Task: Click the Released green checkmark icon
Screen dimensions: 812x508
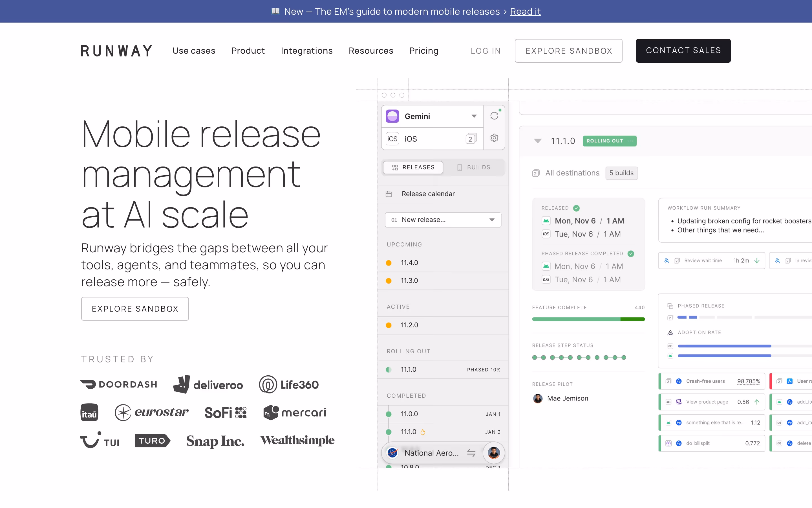Action: (576, 208)
